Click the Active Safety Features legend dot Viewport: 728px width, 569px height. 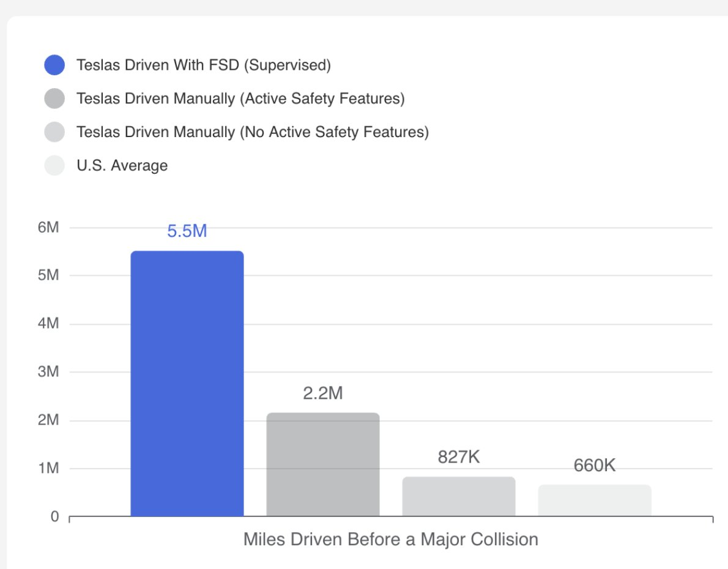tap(54, 99)
